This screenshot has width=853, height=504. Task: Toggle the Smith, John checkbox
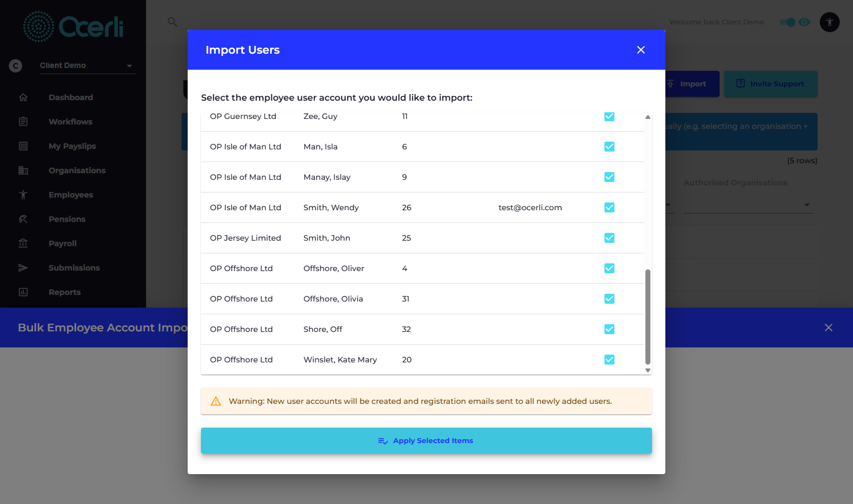609,238
